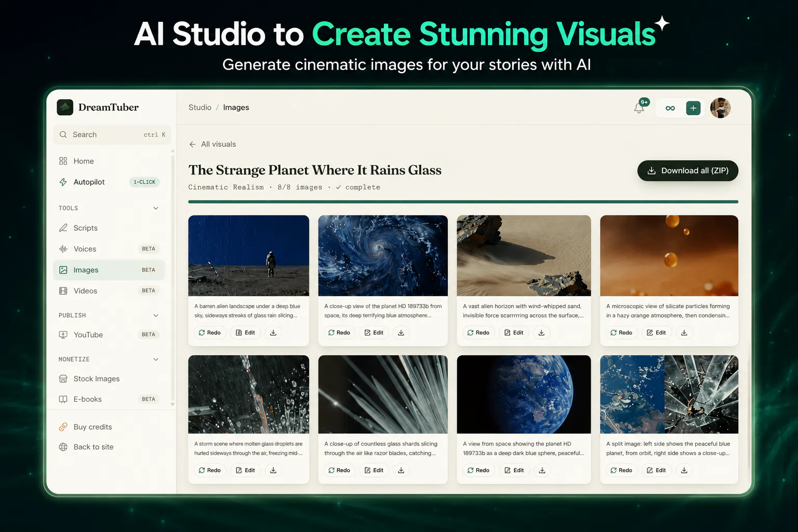The image size is (798, 532).
Task: Redo the split image card
Action: (x=621, y=470)
